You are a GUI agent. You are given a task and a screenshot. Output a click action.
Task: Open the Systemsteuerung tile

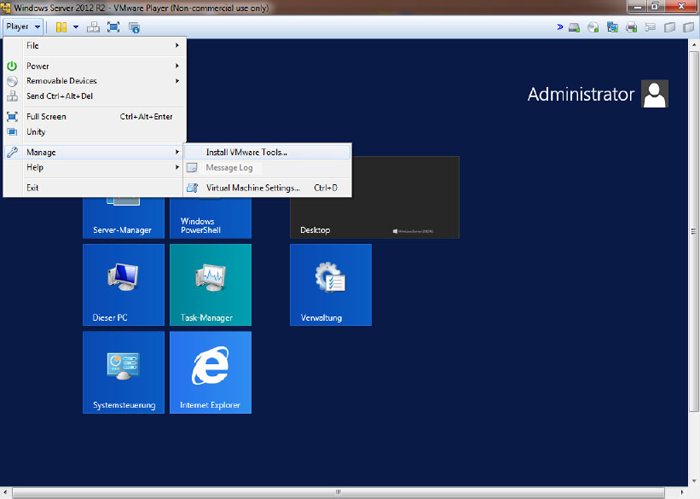[124, 372]
